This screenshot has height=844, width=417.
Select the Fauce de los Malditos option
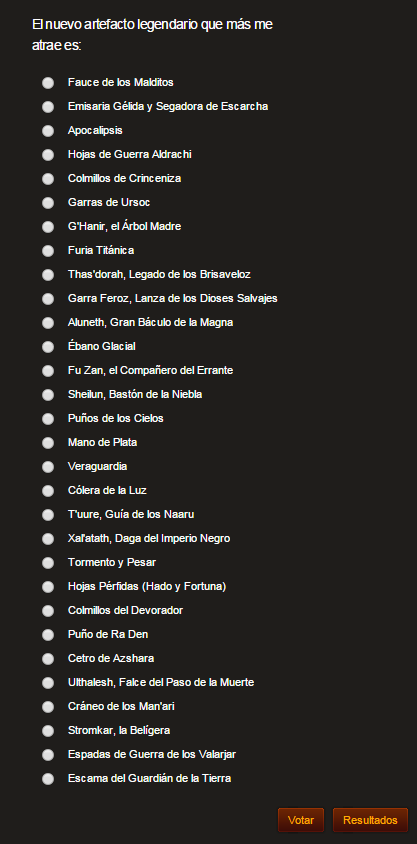pyautogui.click(x=48, y=83)
